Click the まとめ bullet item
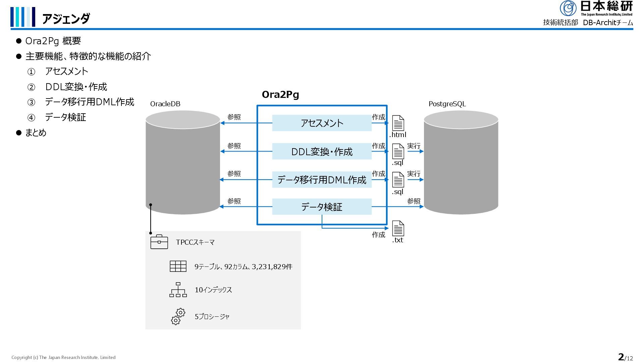This screenshot has width=644, height=362. pyautogui.click(x=36, y=133)
